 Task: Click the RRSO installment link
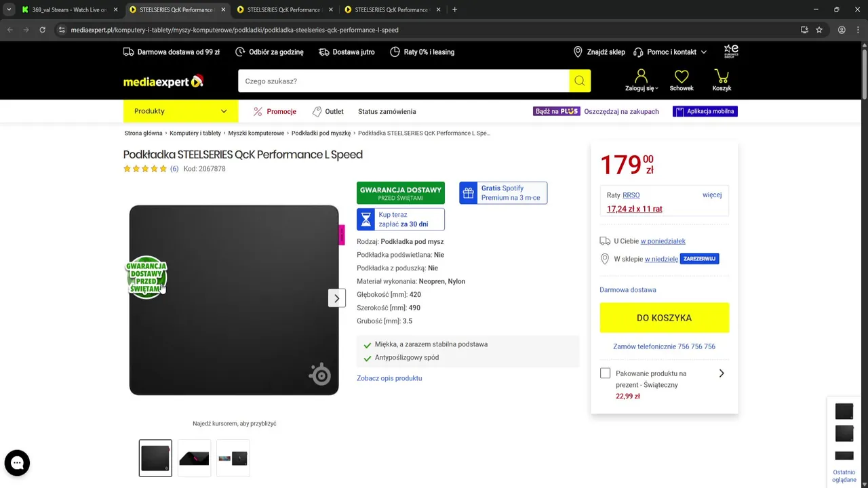[x=631, y=195]
